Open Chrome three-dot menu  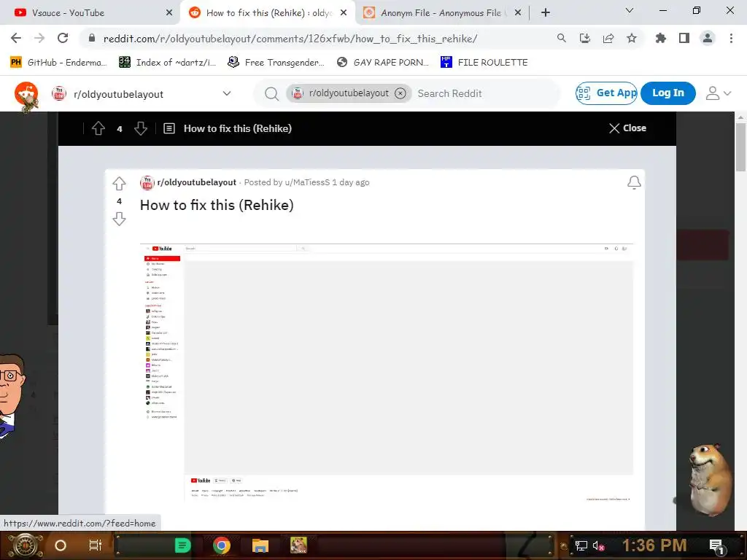click(x=731, y=38)
